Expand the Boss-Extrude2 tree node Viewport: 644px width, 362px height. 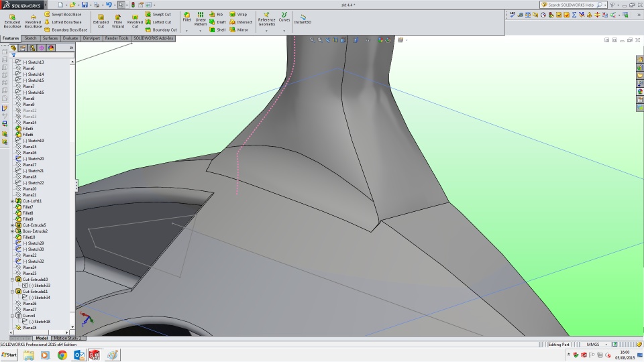pyautogui.click(x=12, y=231)
